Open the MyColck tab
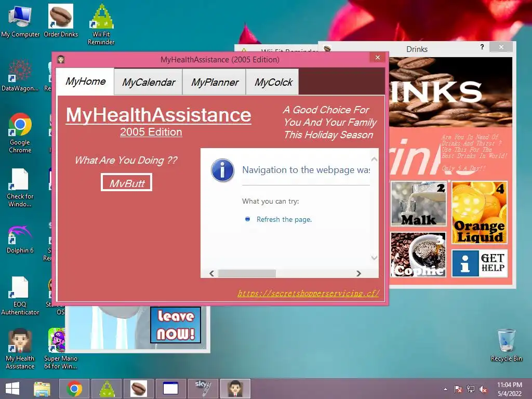This screenshot has width=532, height=399. coord(273,82)
